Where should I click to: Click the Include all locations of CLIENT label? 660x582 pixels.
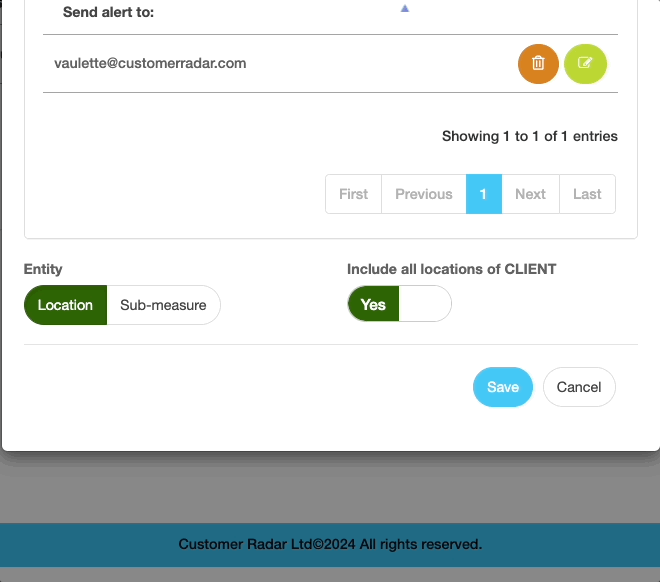click(452, 269)
